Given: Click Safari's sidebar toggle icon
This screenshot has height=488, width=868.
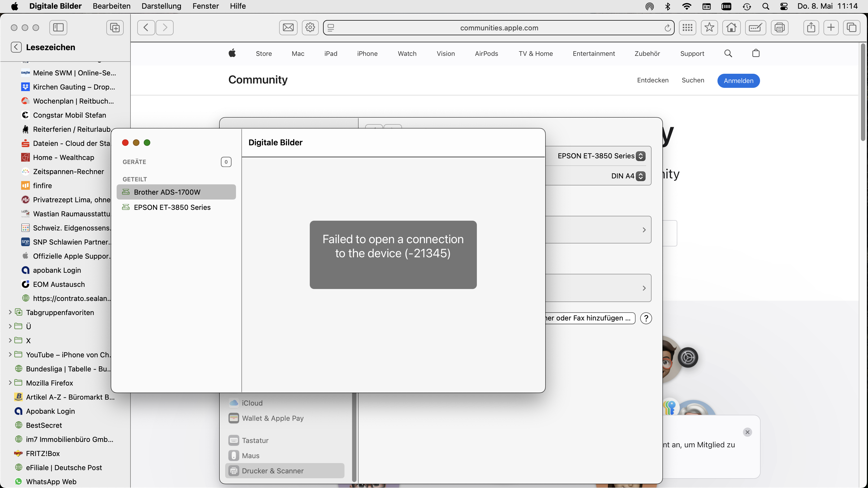Looking at the screenshot, I should click(58, 27).
